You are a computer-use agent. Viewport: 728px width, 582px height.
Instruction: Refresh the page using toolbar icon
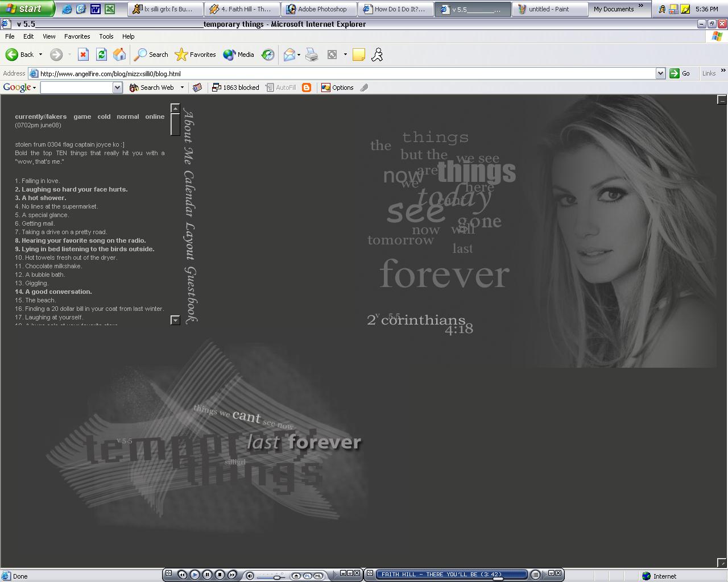click(x=101, y=55)
